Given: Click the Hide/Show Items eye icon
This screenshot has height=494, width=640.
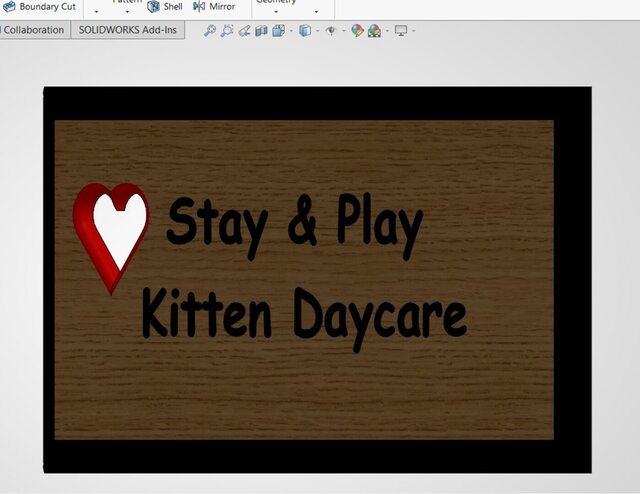Looking at the screenshot, I should coord(331,31).
